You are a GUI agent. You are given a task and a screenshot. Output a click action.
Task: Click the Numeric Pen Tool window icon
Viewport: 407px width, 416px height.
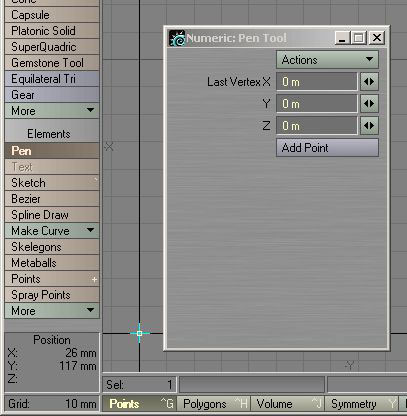coord(177,38)
